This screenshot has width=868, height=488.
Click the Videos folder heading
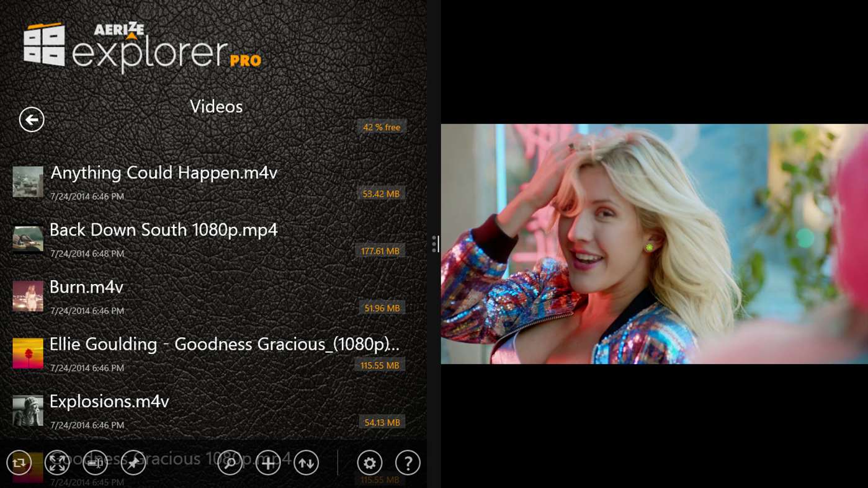pyautogui.click(x=216, y=107)
